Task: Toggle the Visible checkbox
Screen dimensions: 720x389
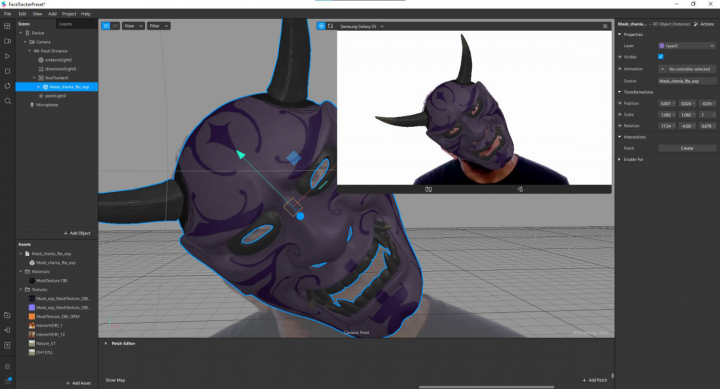Action: pyautogui.click(x=661, y=57)
